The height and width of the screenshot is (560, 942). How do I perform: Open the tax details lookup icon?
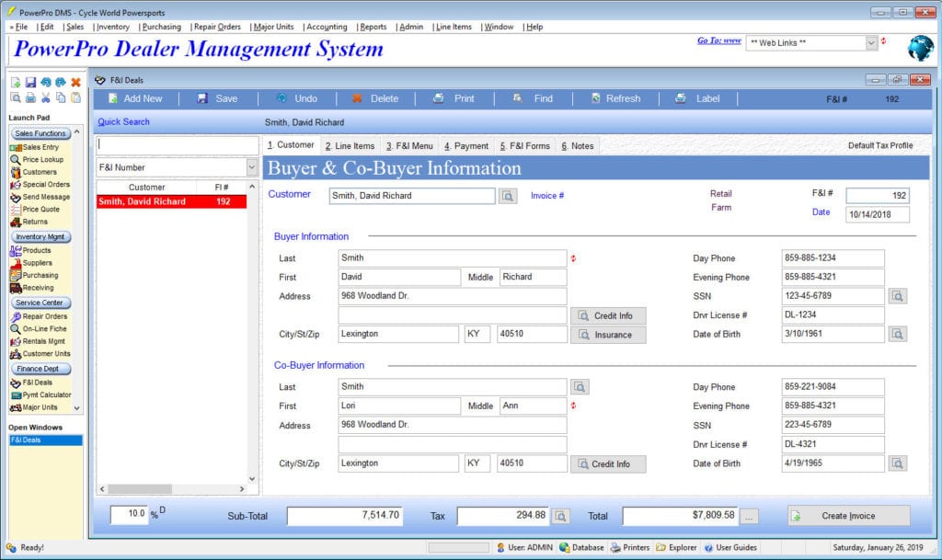click(561, 516)
